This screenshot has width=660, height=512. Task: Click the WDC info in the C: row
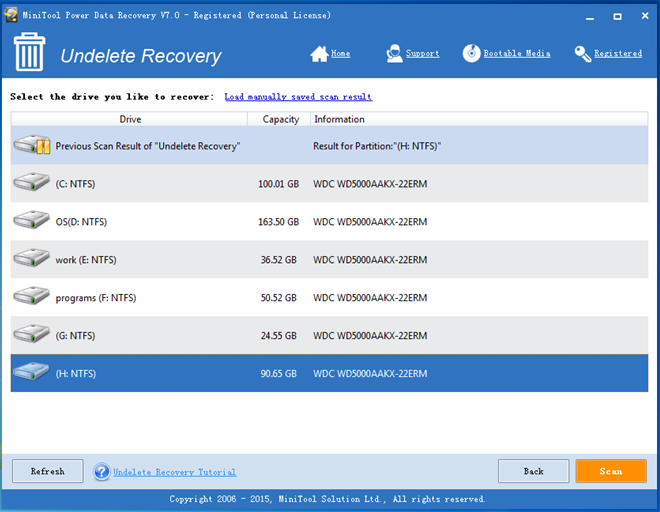370,184
